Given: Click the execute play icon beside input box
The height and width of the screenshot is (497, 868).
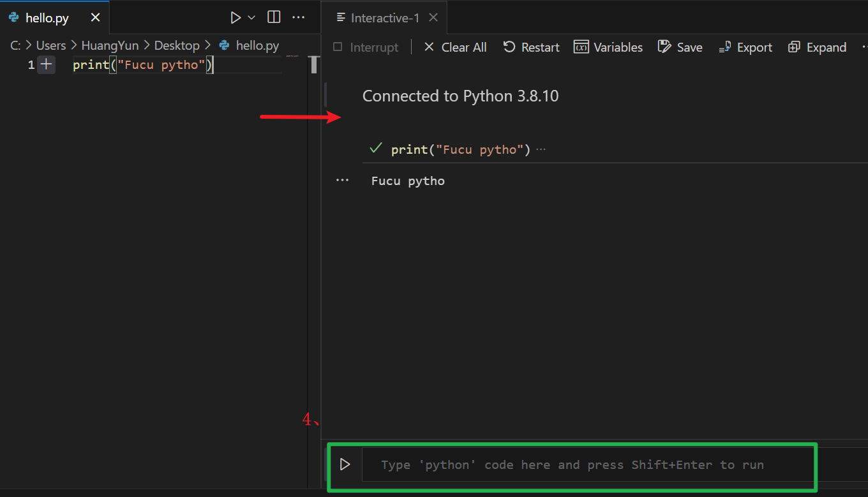Looking at the screenshot, I should pyautogui.click(x=345, y=464).
